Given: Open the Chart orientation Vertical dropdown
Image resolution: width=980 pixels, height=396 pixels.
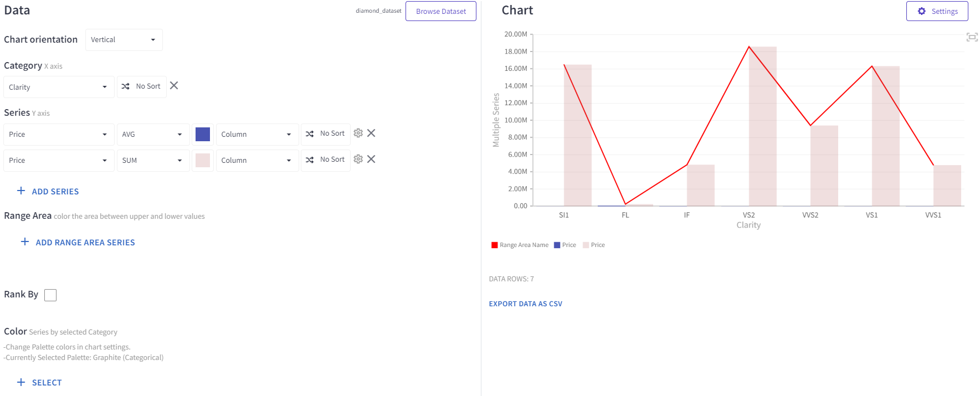Looking at the screenshot, I should pos(124,40).
